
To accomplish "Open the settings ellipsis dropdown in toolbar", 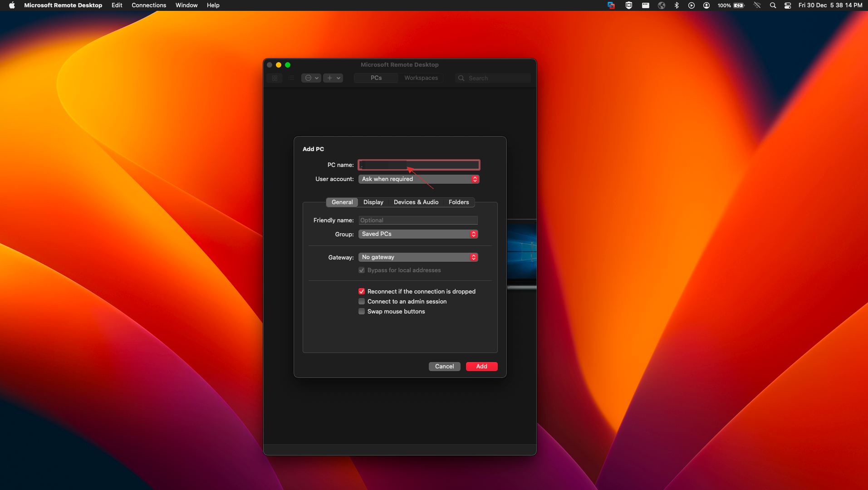I will [x=311, y=78].
